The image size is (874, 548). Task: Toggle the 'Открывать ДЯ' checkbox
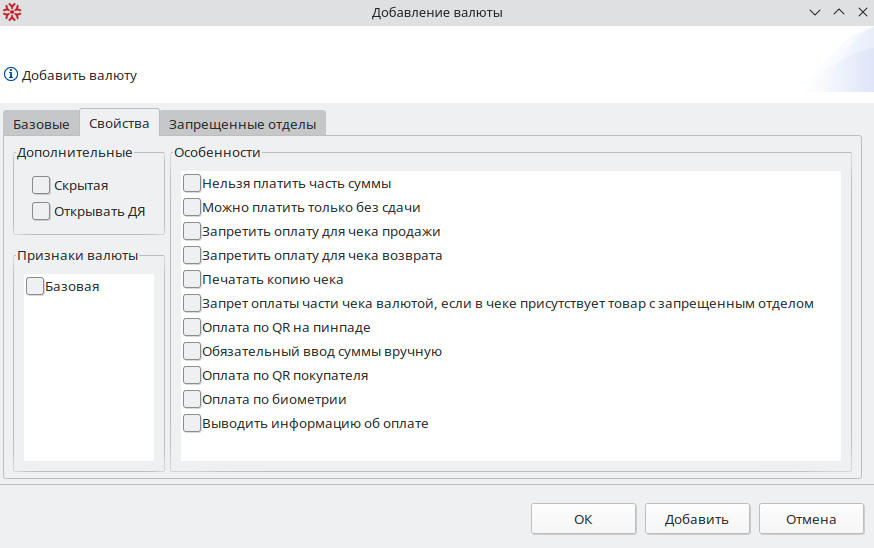point(41,211)
